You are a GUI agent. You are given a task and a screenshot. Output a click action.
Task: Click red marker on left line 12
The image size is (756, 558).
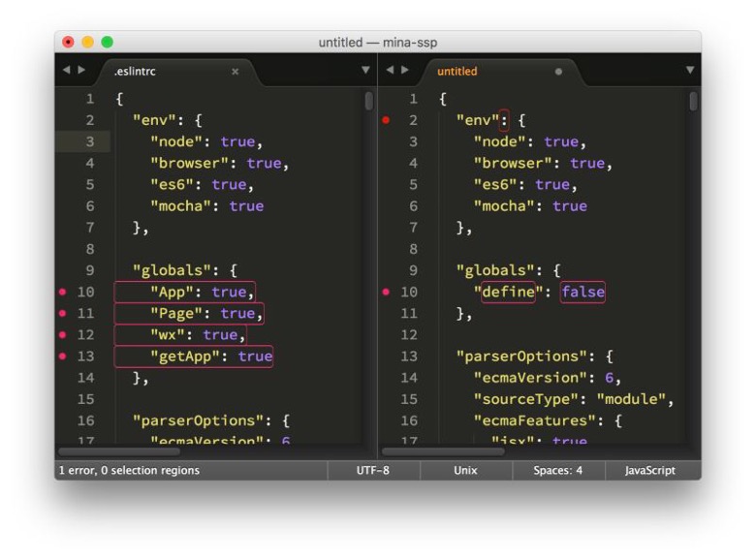click(x=63, y=334)
